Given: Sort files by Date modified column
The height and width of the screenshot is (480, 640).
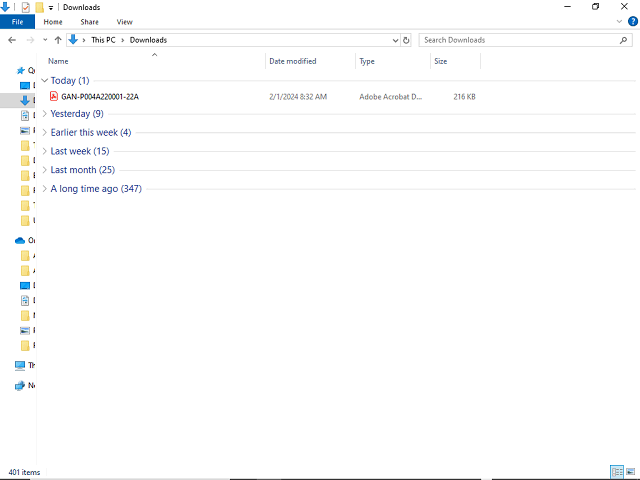Looking at the screenshot, I should pos(292,61).
